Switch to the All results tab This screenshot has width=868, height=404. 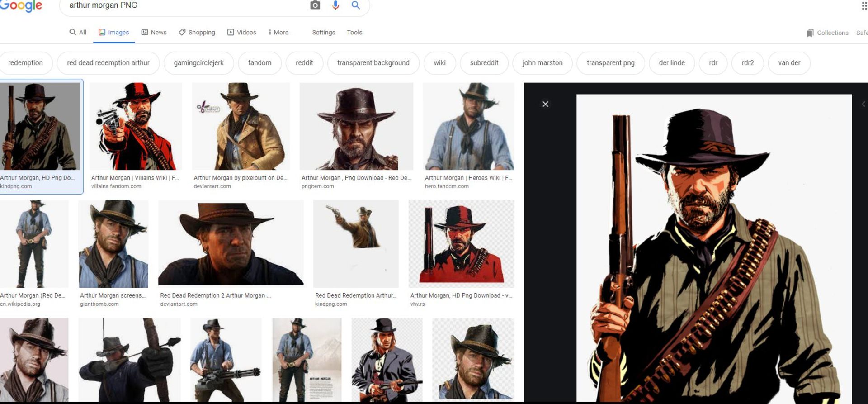78,32
